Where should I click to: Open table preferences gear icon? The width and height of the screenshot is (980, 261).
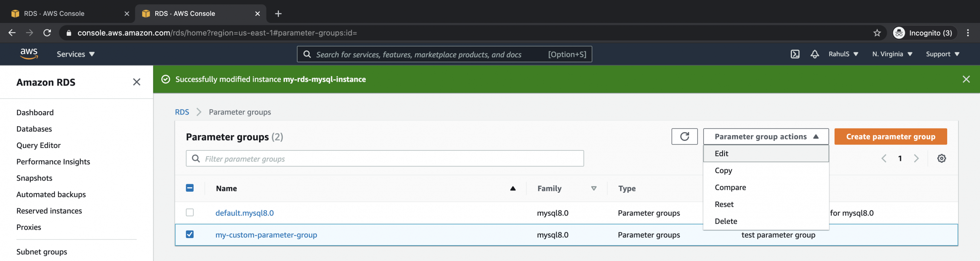pyautogui.click(x=941, y=159)
